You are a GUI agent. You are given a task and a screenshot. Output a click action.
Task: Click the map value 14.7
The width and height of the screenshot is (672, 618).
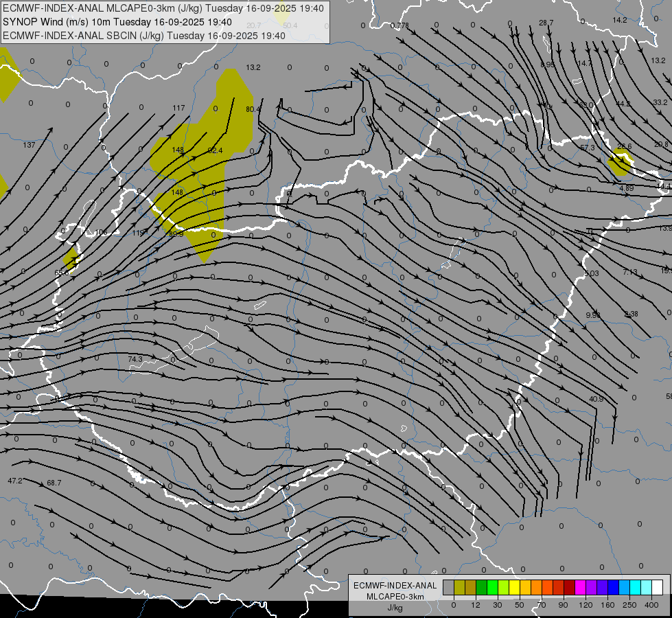[x=585, y=63]
